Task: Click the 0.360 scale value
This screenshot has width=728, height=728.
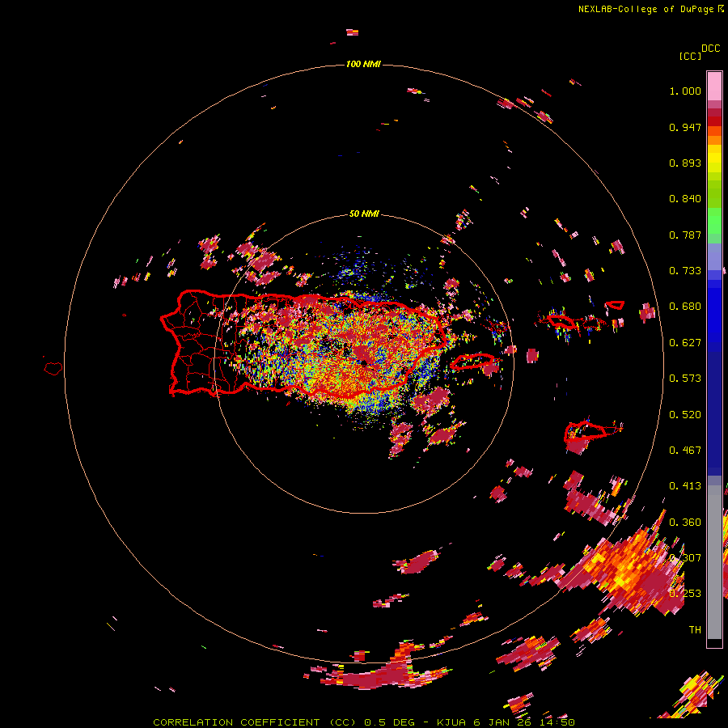Action: (x=685, y=523)
